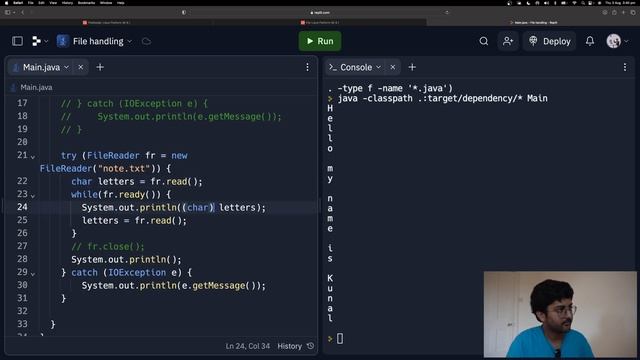Open notifications bell

click(590, 41)
